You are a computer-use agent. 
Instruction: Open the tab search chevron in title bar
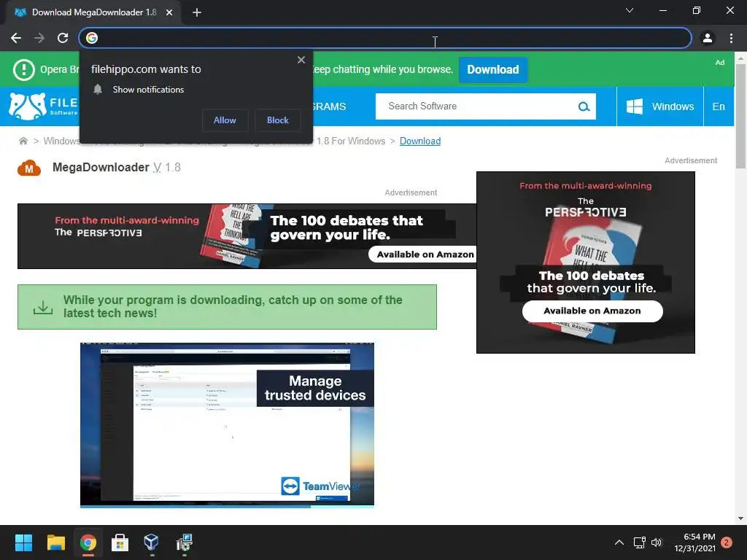point(630,10)
